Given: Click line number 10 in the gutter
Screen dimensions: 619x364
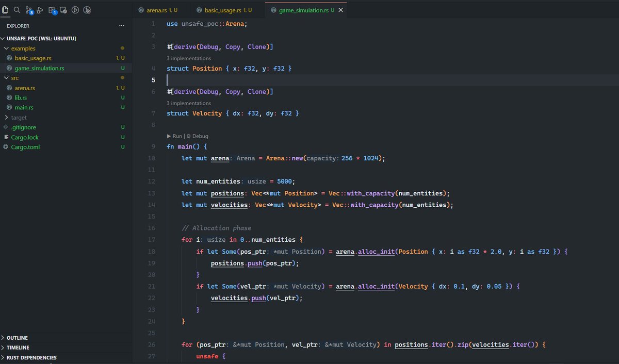Looking at the screenshot, I should pos(151,159).
